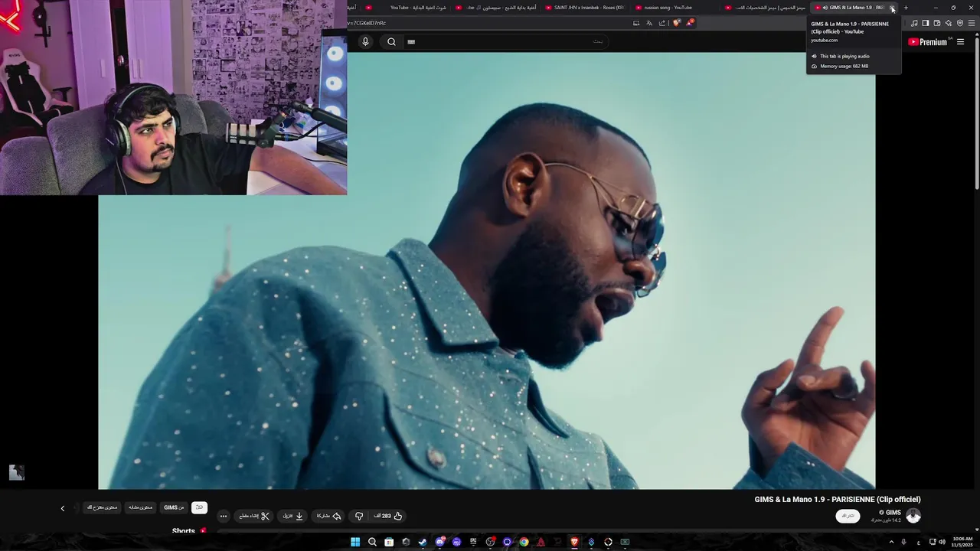Open Brave Leo AI sparkle icon

click(x=949, y=23)
